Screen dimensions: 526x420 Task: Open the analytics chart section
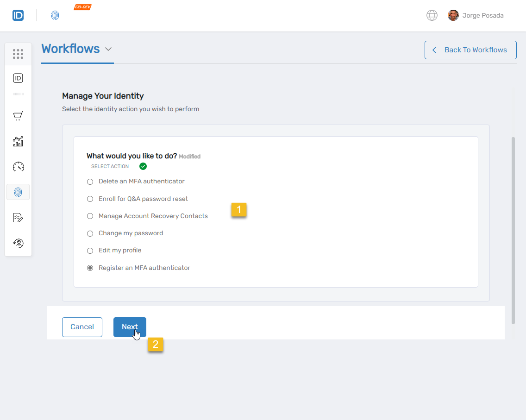click(x=18, y=141)
